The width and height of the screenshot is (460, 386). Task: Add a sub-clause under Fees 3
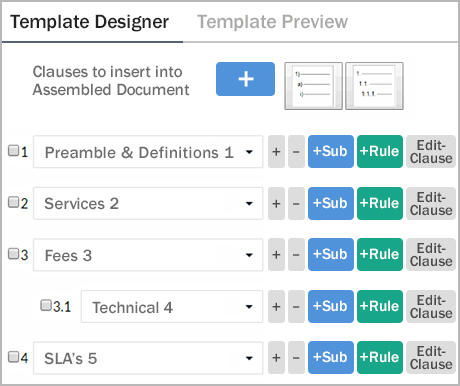click(331, 254)
